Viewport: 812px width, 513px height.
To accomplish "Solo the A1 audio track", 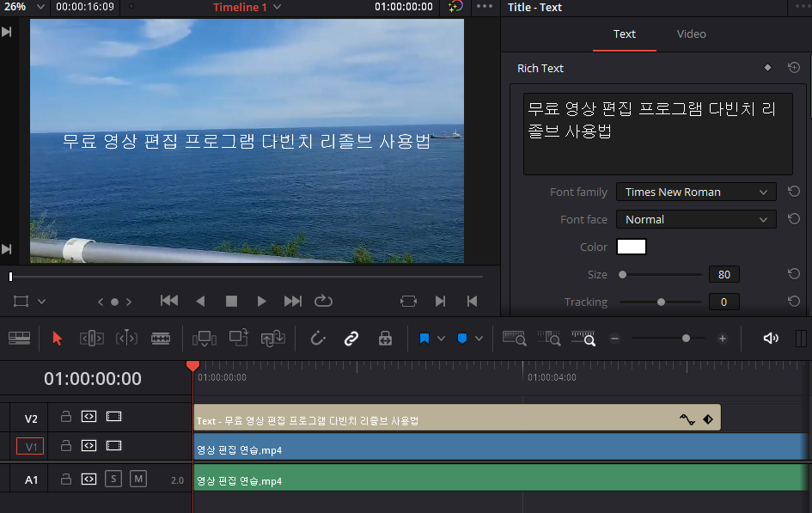I will pyautogui.click(x=113, y=479).
